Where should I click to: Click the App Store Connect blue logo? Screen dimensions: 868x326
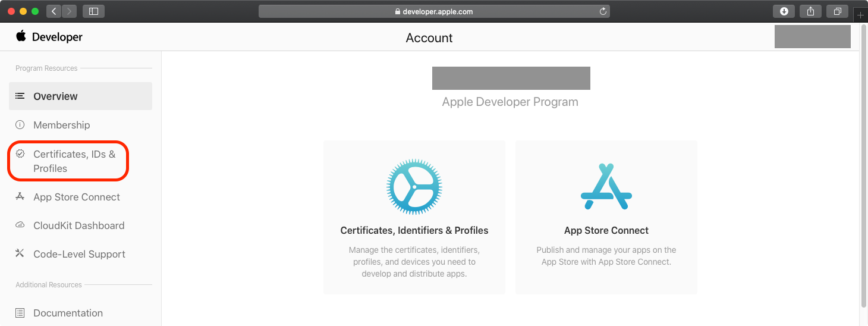pos(606,187)
